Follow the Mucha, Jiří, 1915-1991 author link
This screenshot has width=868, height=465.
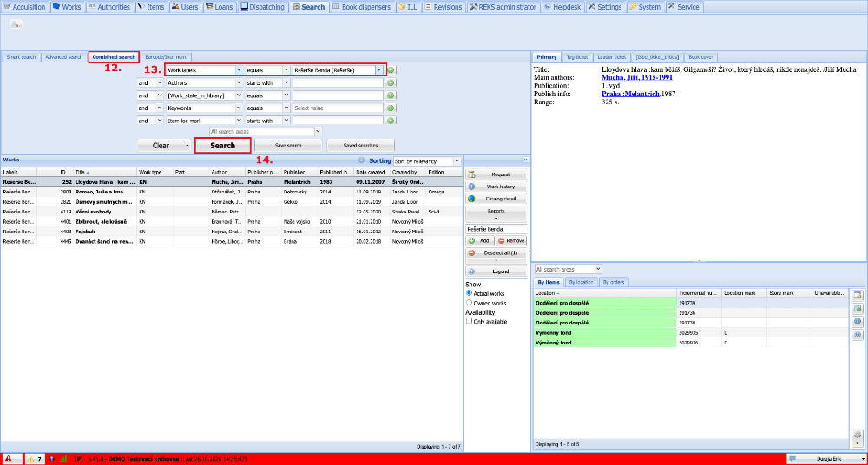coord(636,78)
